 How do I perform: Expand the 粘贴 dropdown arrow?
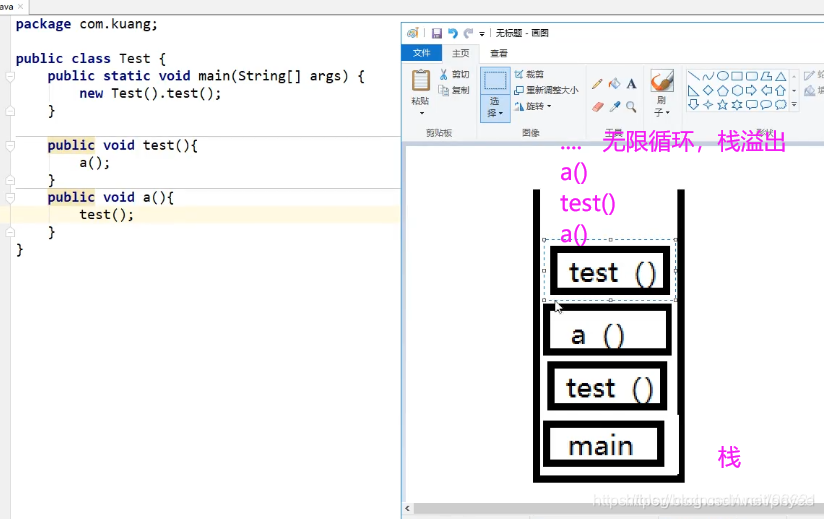(x=421, y=112)
